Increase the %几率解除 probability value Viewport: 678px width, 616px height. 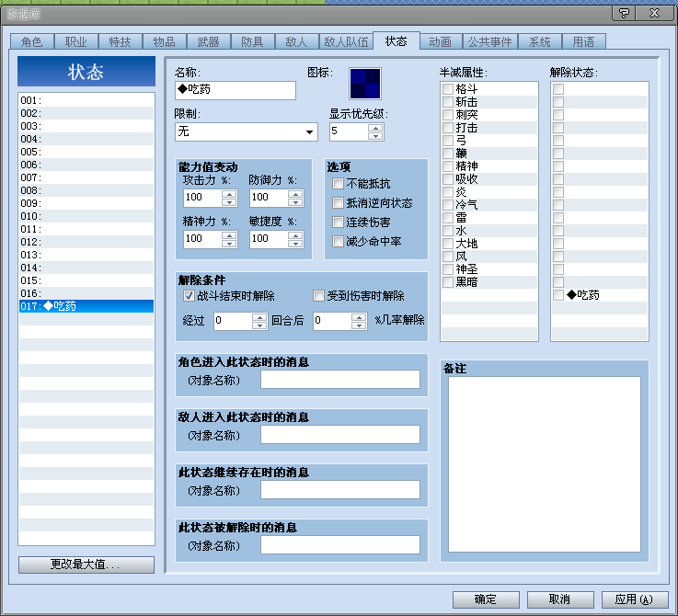click(359, 317)
